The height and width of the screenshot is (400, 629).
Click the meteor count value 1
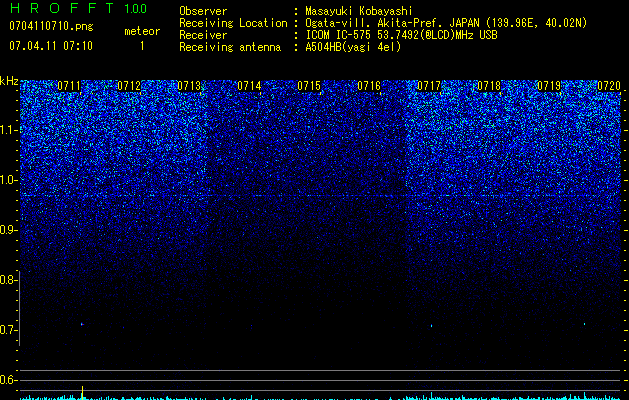(x=142, y=46)
